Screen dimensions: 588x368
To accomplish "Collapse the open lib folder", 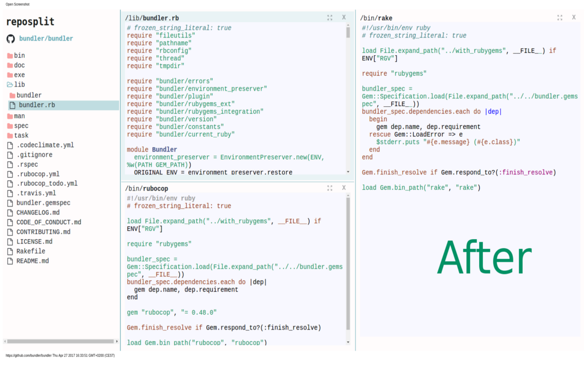I will pyautogui.click(x=16, y=85).
